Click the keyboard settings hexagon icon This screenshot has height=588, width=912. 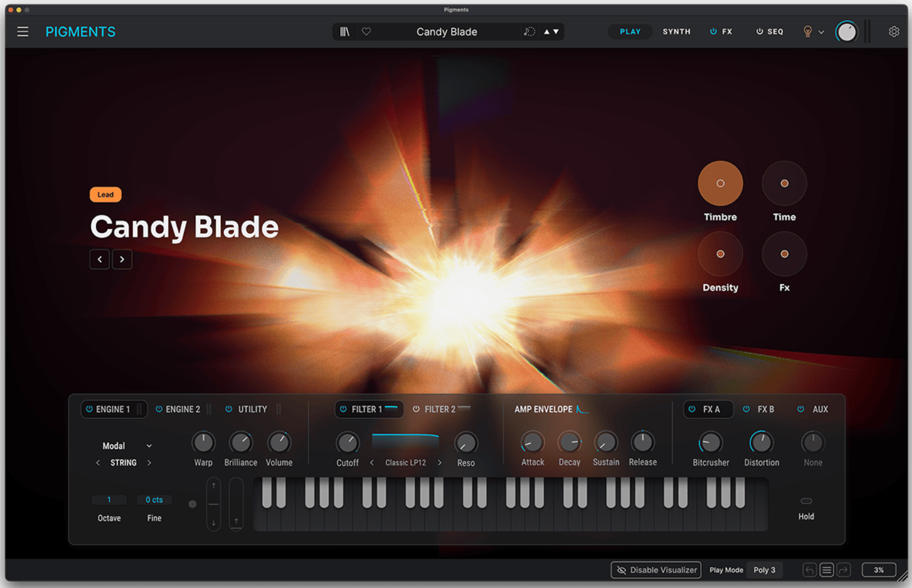pyautogui.click(x=192, y=504)
